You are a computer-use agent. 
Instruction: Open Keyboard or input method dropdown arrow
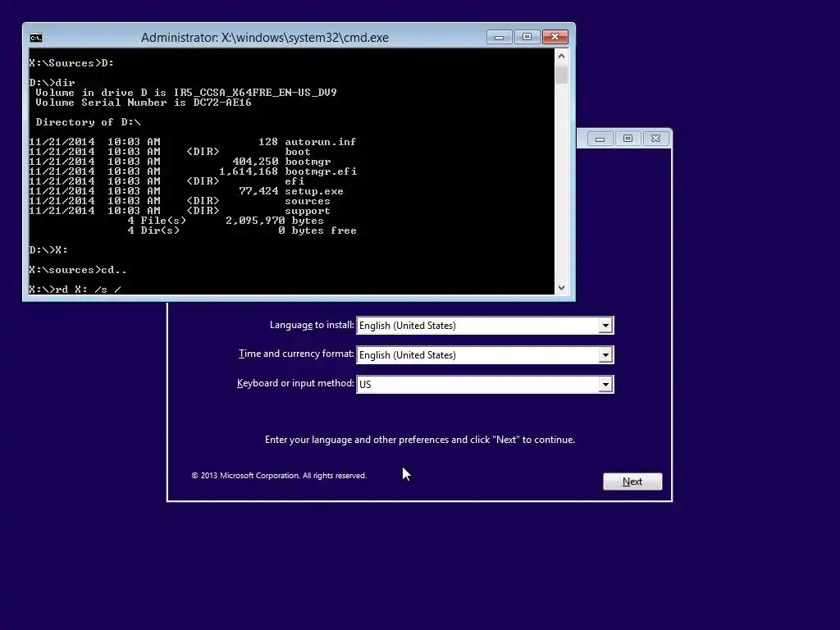tap(605, 384)
